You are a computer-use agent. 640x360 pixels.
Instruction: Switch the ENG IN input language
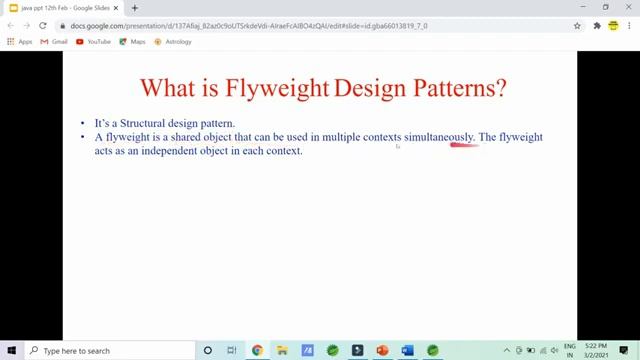570,351
